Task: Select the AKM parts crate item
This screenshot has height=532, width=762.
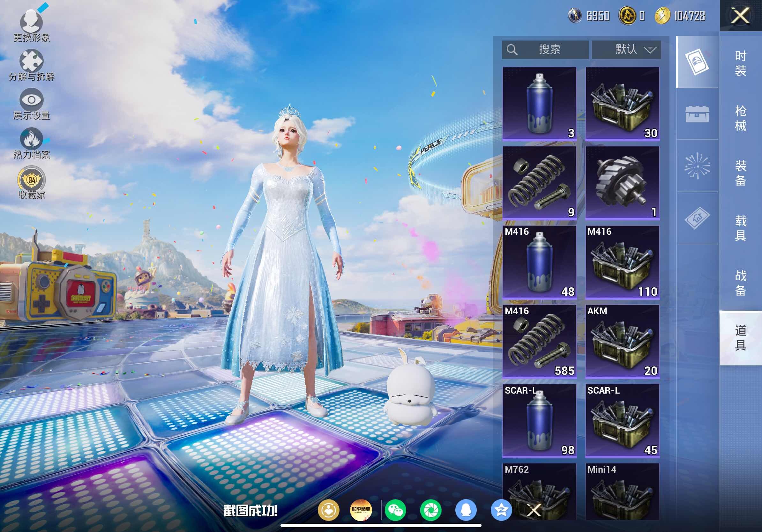Action: pyautogui.click(x=622, y=342)
